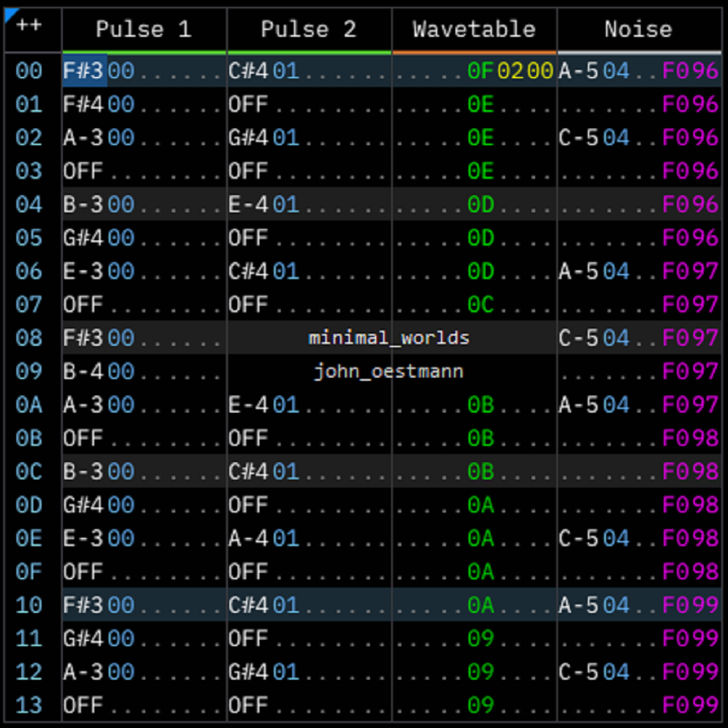Click the yellow 0200 effect value on row 00
The height and width of the screenshot is (728, 728).
(x=525, y=71)
